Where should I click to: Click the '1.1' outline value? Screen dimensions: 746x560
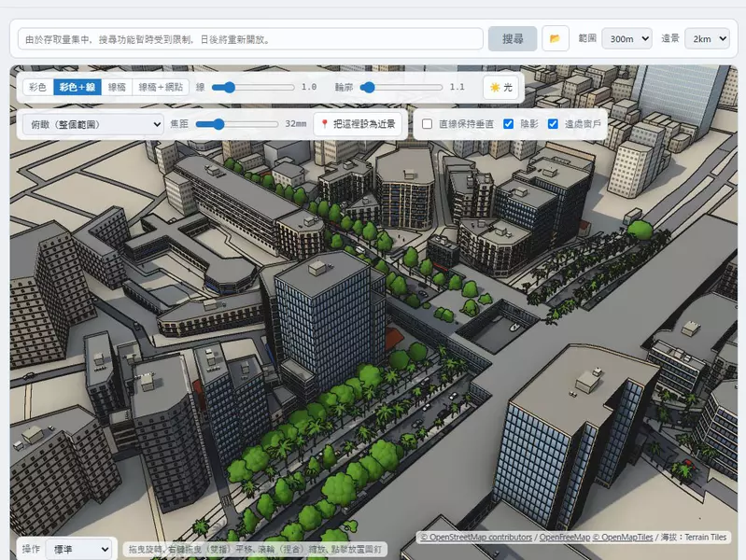tap(457, 87)
